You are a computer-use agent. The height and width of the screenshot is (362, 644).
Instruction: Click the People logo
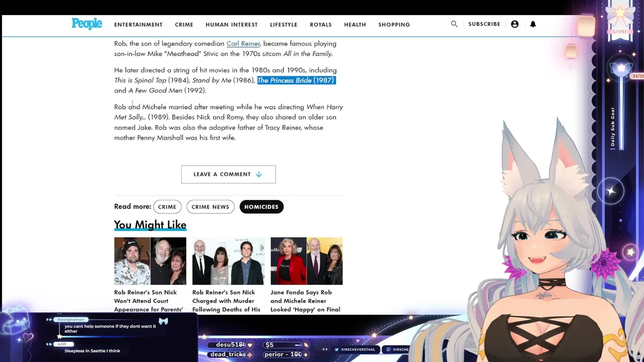coord(87,24)
